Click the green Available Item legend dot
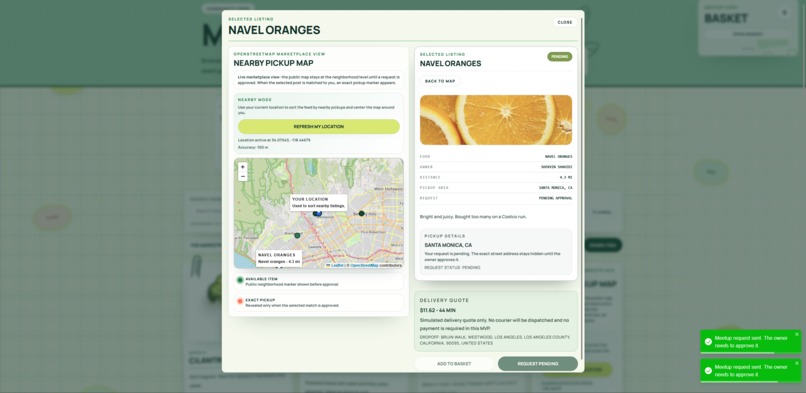Image resolution: width=806 pixels, height=393 pixels. pos(240,280)
